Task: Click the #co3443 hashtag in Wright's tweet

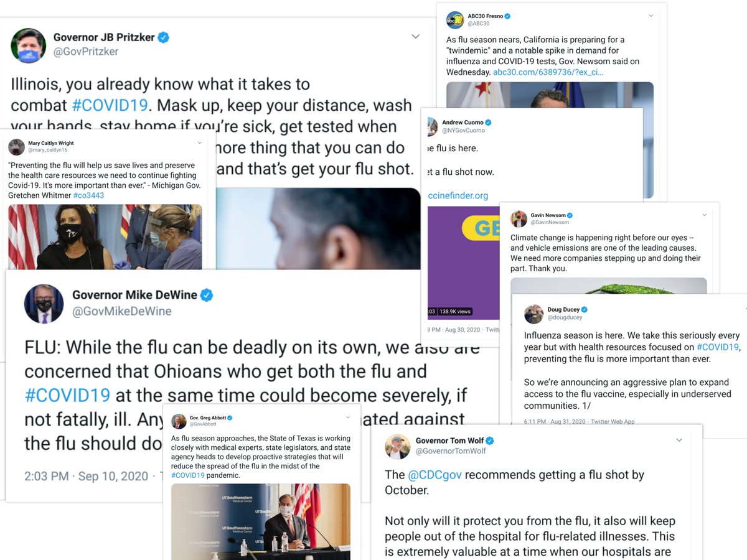Action: point(88,195)
